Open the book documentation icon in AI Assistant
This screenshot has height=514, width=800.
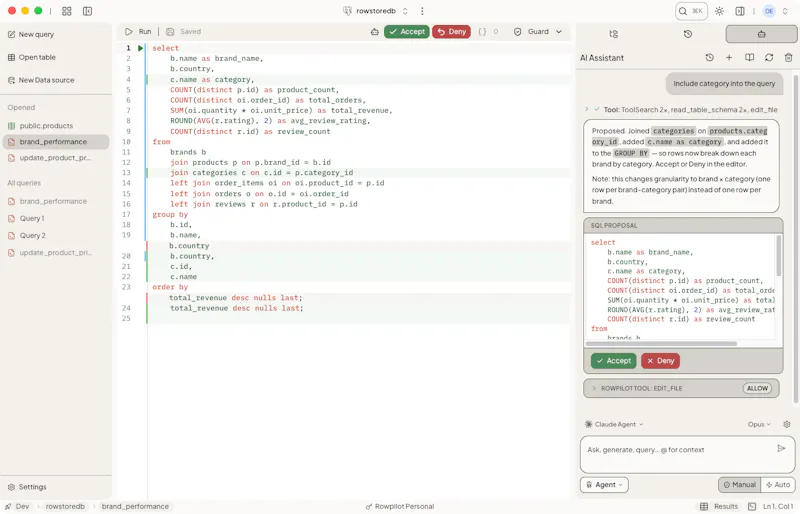coord(749,58)
